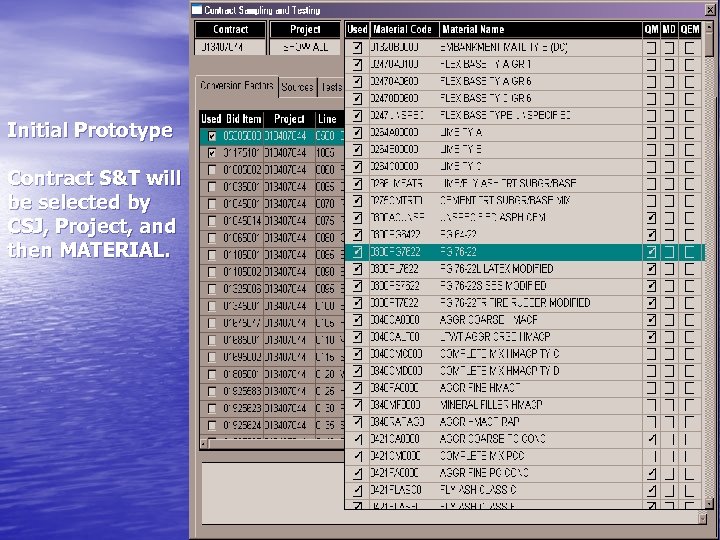The height and width of the screenshot is (540, 720).
Task: Toggle MD checkbox for AGGR COARSE HMACP row
Action: point(669,320)
